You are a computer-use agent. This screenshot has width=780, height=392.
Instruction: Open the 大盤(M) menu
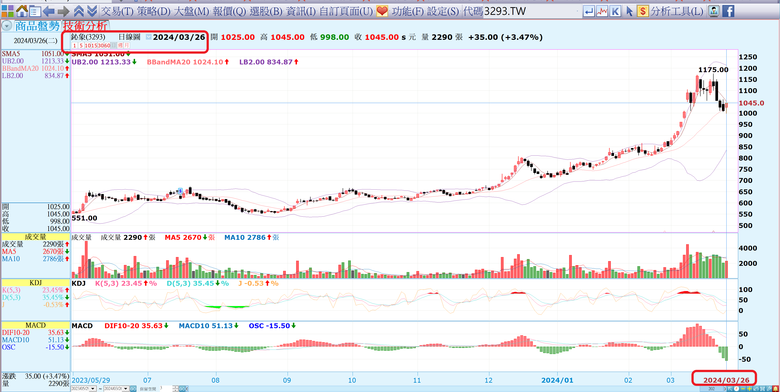point(192,11)
